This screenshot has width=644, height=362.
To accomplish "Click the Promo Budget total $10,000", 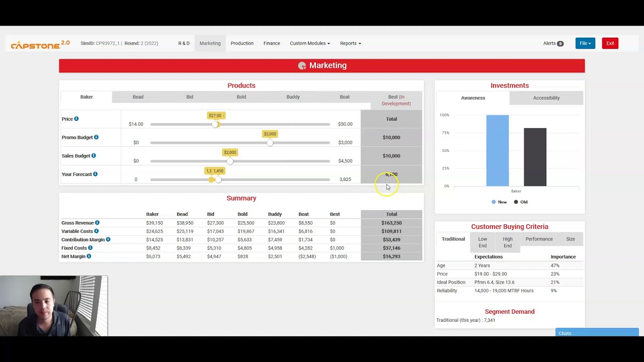I will click(391, 137).
